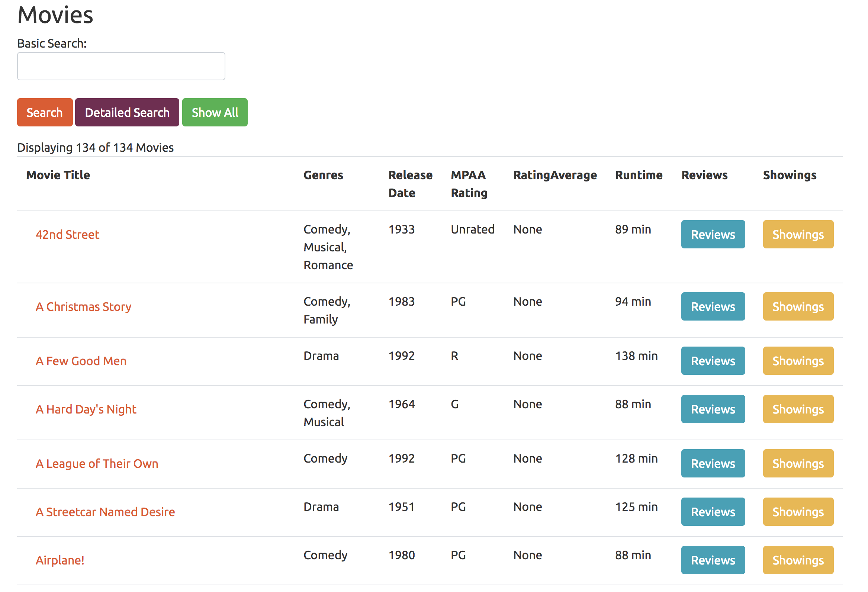View Reviews for A Streetcar Named Desire
The height and width of the screenshot is (592, 868).
click(713, 512)
